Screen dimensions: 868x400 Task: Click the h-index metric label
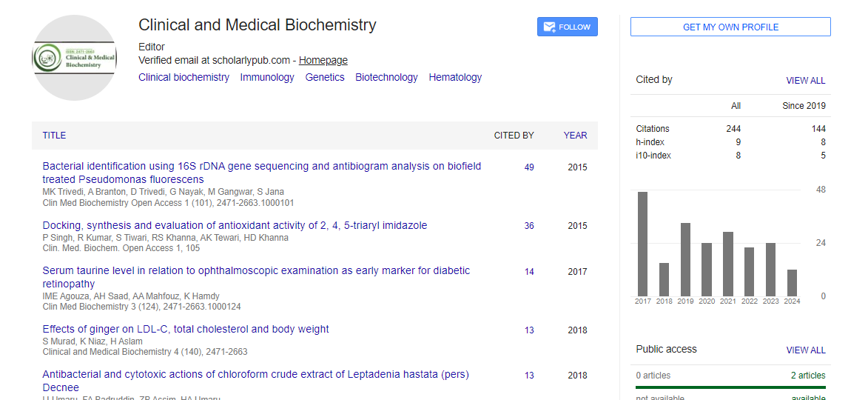pos(650,141)
